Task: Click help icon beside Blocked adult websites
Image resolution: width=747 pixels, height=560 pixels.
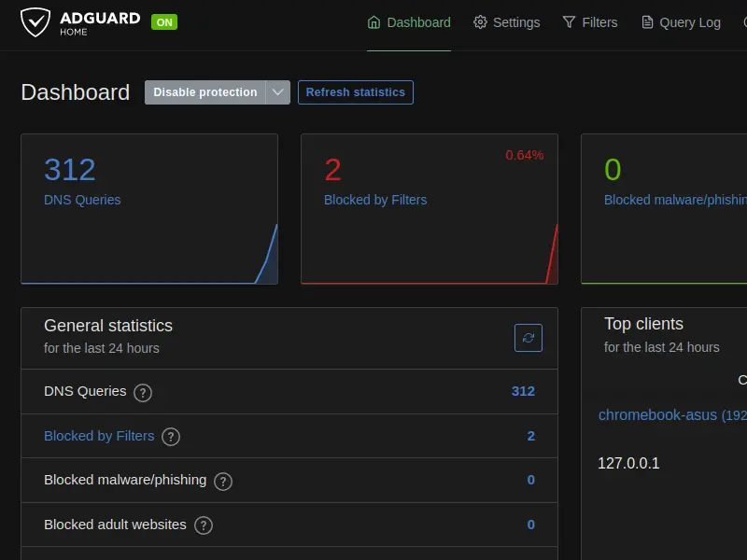Action: (x=204, y=525)
